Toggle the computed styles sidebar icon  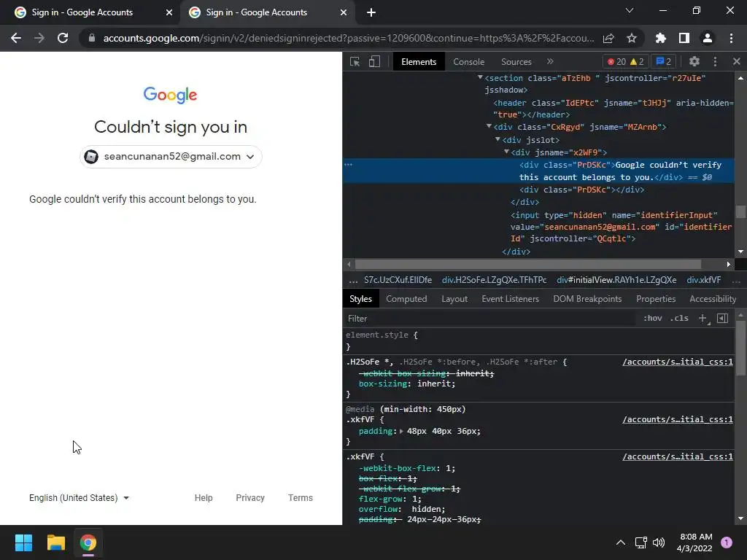pyautogui.click(x=722, y=318)
